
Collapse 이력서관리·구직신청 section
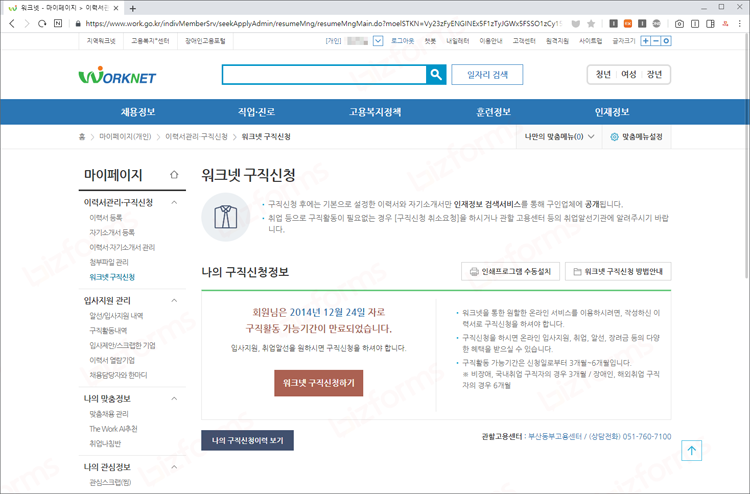pos(174,203)
